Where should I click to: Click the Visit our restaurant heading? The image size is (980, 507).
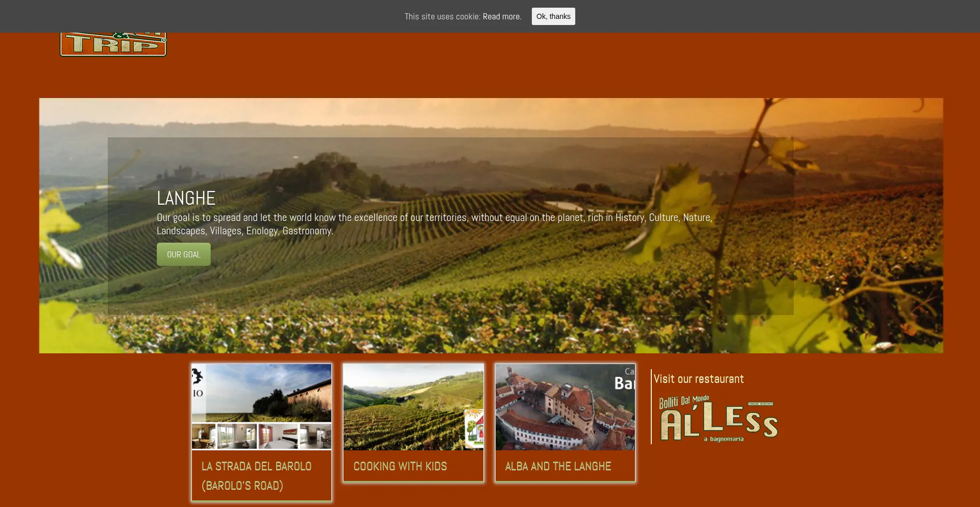point(699,379)
